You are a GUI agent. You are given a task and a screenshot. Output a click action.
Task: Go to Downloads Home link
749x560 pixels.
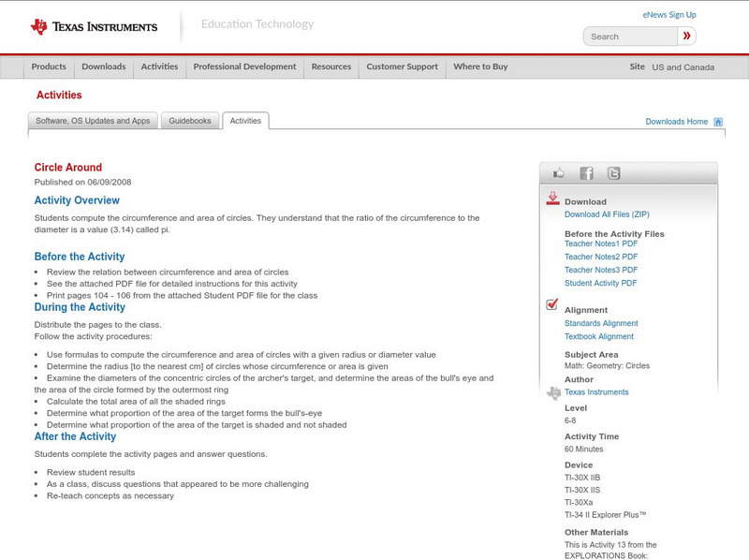point(676,122)
